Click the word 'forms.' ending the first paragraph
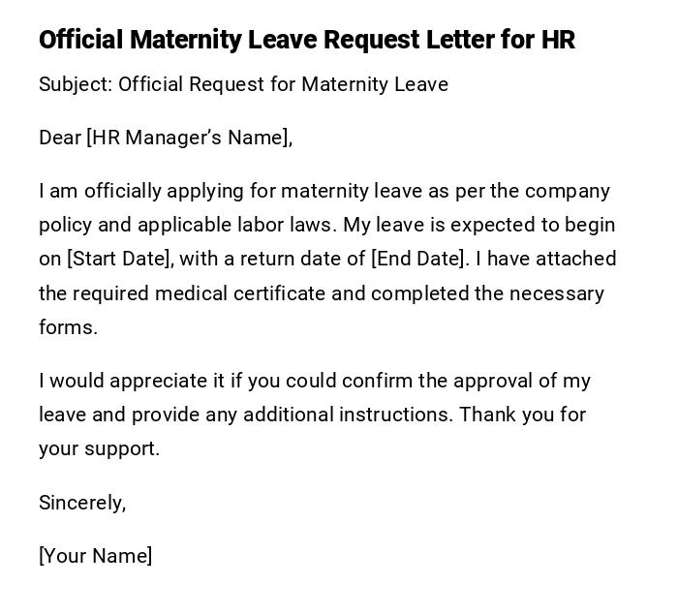 [x=68, y=327]
